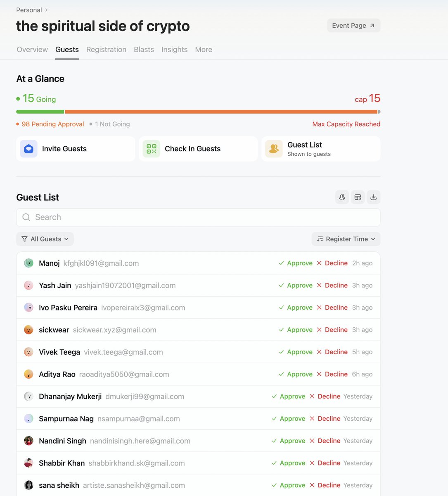Decline Manoj's registration
Screen dimensions: 448x496
(x=332, y=263)
